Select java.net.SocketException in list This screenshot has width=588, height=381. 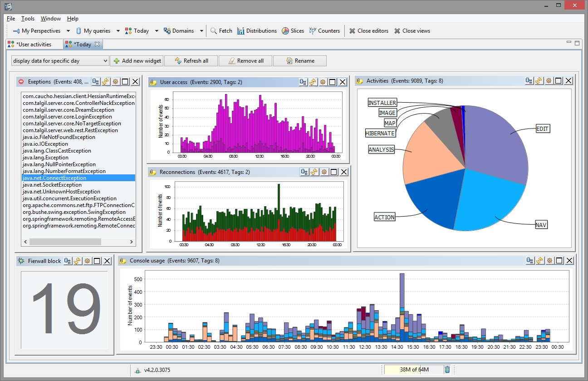(x=78, y=185)
